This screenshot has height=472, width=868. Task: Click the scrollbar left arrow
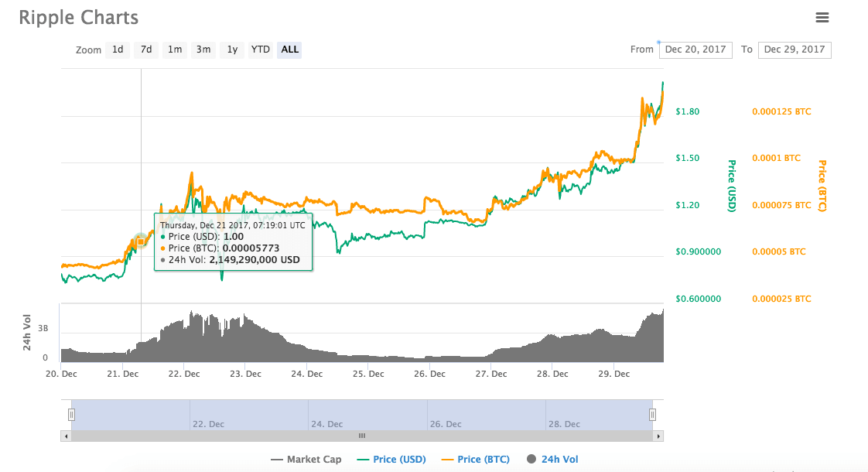coord(65,436)
